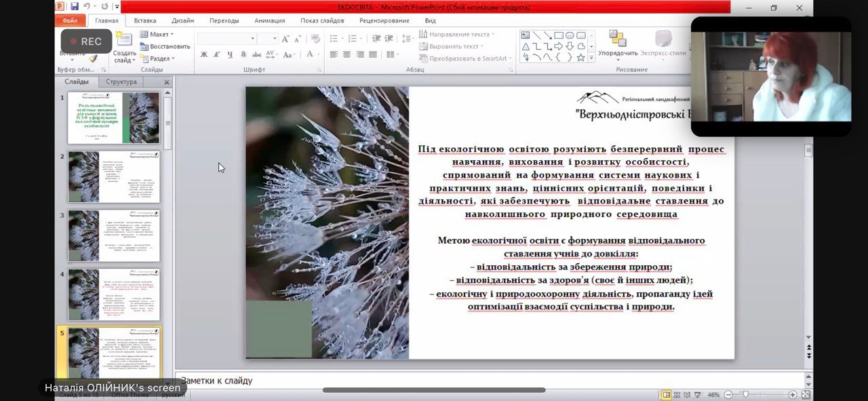Select the star shape in shapes gallery
This screenshot has width=868, height=401.
[580, 58]
